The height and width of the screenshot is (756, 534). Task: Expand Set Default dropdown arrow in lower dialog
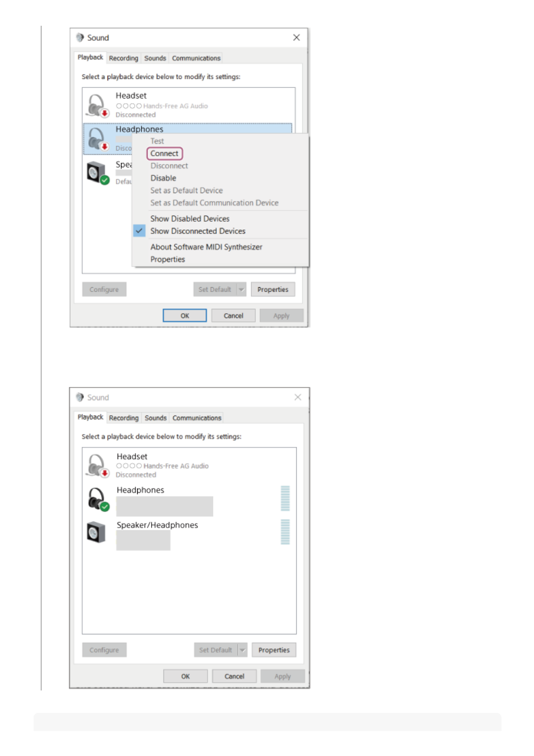242,650
